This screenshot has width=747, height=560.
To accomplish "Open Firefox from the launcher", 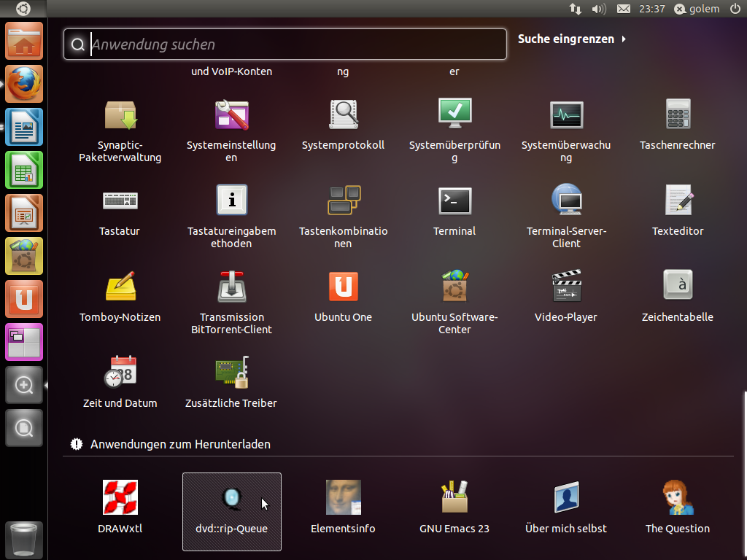I will coord(25,84).
